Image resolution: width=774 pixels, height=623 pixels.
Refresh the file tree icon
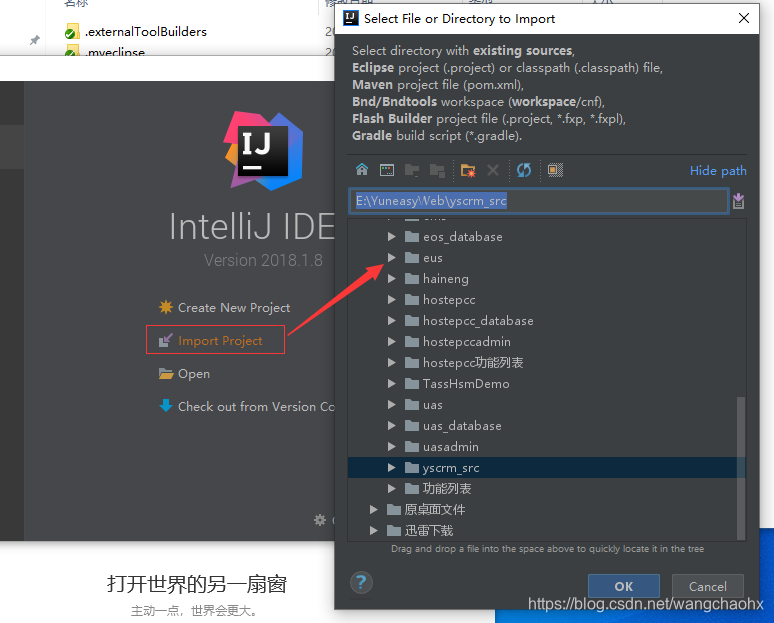tap(524, 170)
